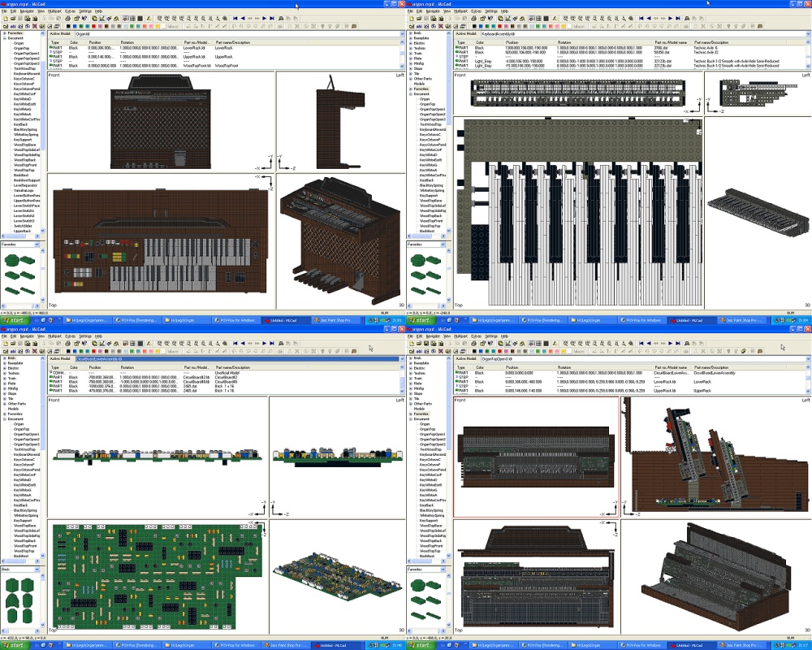Expand Minifig category in CircuitBoardLowerAssembly window tree
This screenshot has width=812, height=650.
coord(5,388)
